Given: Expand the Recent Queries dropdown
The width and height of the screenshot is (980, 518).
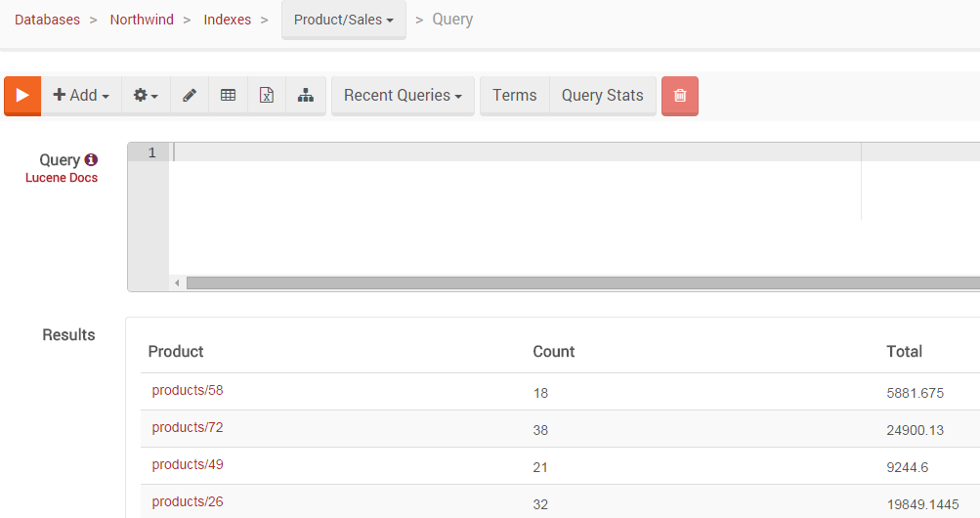Looking at the screenshot, I should pyautogui.click(x=404, y=96).
